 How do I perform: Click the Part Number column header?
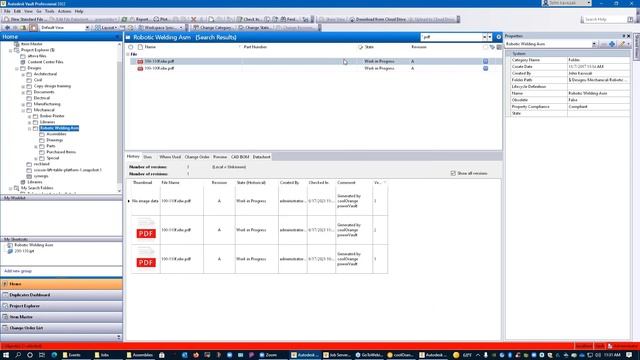pos(255,47)
